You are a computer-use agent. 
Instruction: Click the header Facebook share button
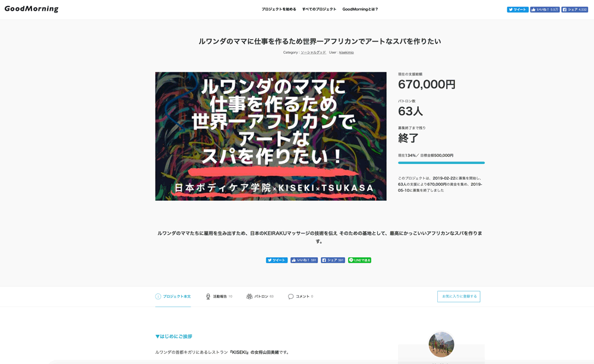click(x=574, y=10)
